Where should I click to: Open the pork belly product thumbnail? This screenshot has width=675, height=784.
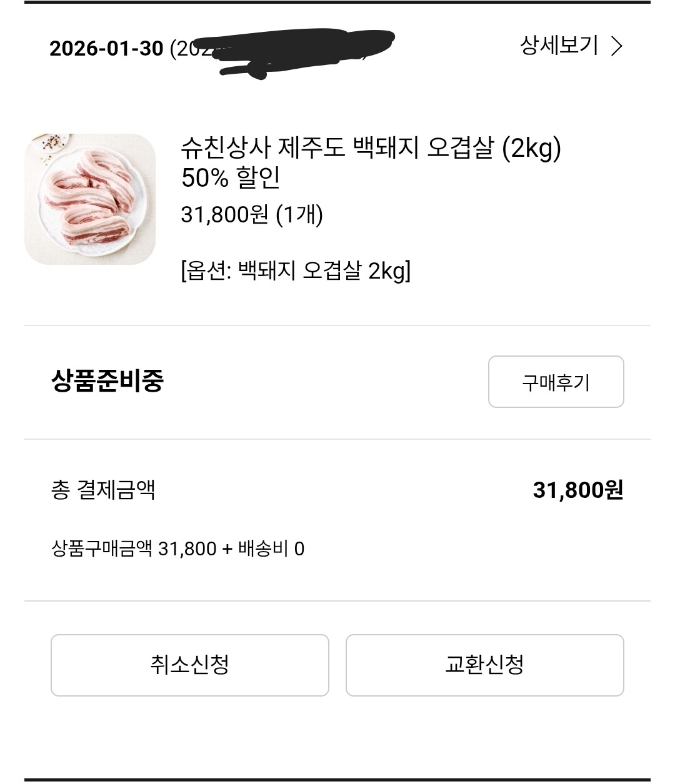[90, 199]
